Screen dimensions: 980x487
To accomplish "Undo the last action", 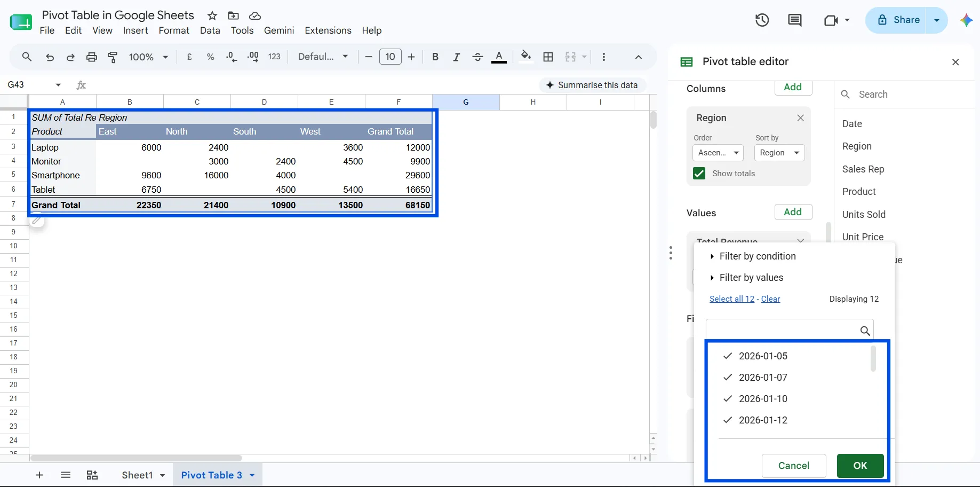I will click(x=50, y=57).
